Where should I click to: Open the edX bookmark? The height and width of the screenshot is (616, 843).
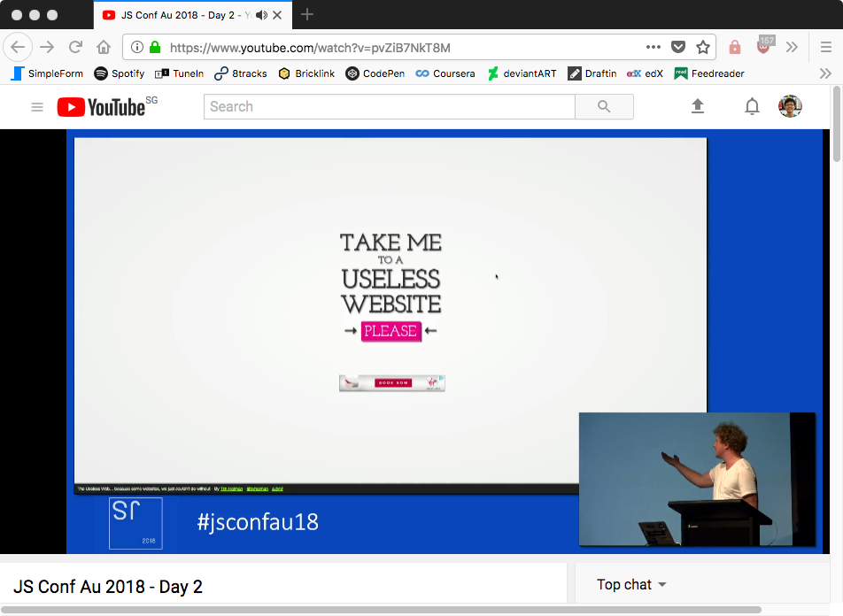pyautogui.click(x=645, y=73)
